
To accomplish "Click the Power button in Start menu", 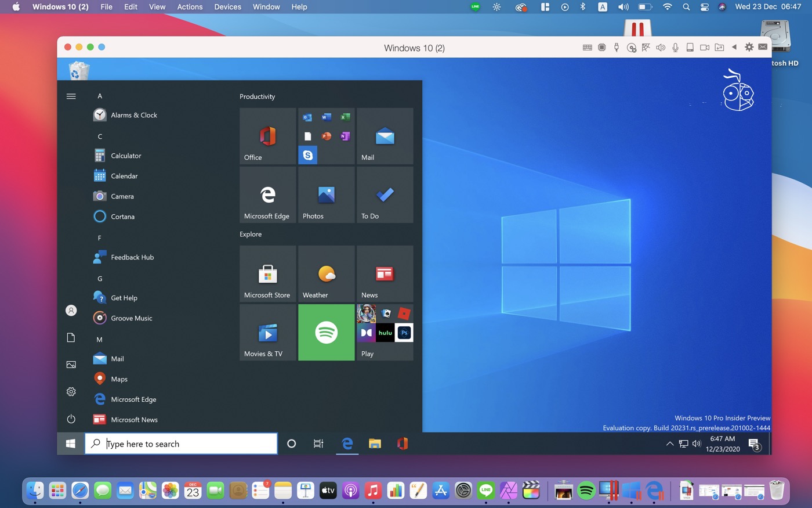I will (71, 419).
